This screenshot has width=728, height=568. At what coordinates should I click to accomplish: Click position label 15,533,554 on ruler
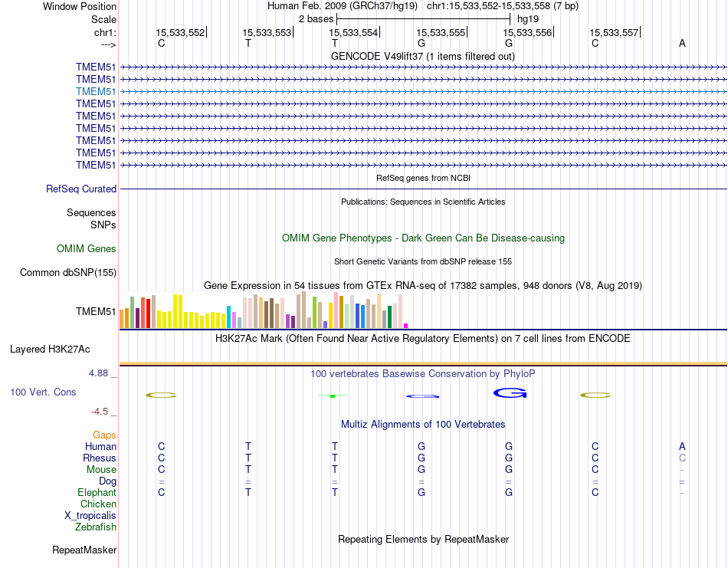pyautogui.click(x=354, y=32)
